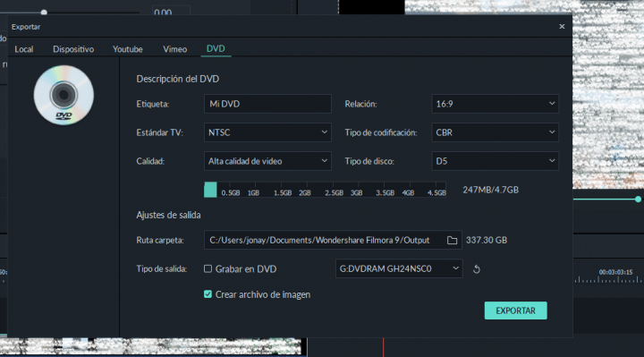
Task: Open the Tipo de disco D5 dropdown
Action: pos(495,161)
